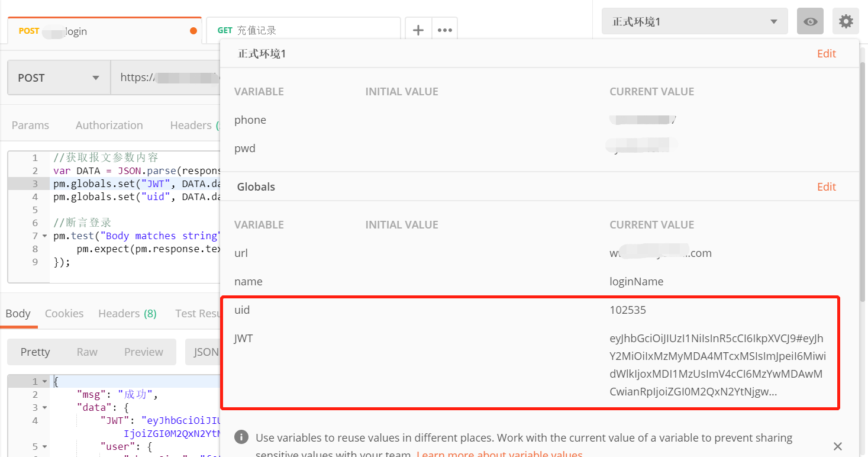The image size is (868, 457).
Task: Switch response view to Preview
Action: [x=143, y=352]
